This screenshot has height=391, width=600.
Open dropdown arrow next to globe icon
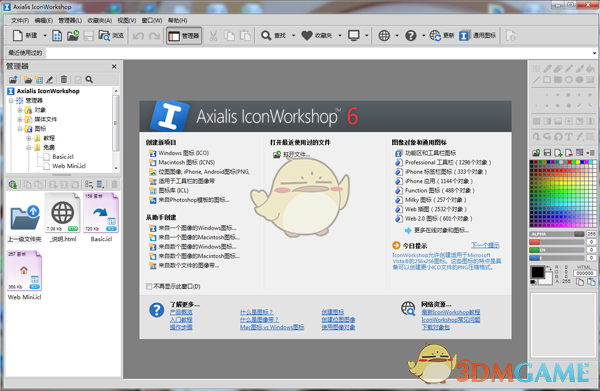[397, 36]
